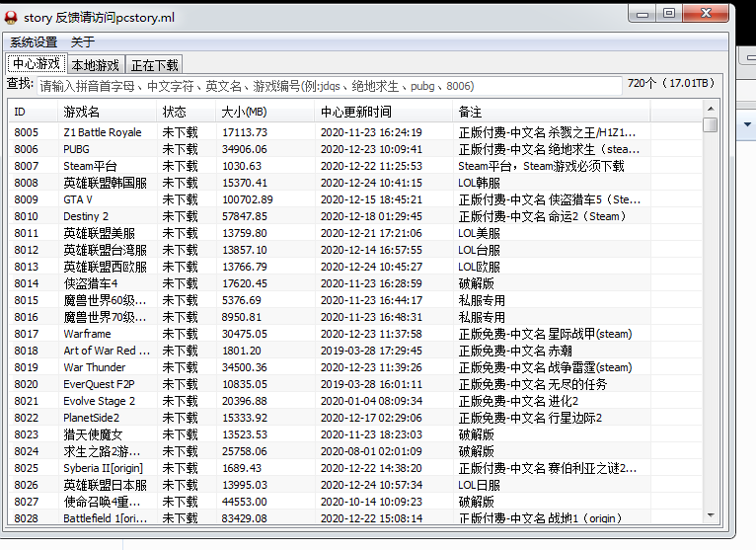This screenshot has width=756, height=550.
Task: Select the Warframe row
Action: 355,334
